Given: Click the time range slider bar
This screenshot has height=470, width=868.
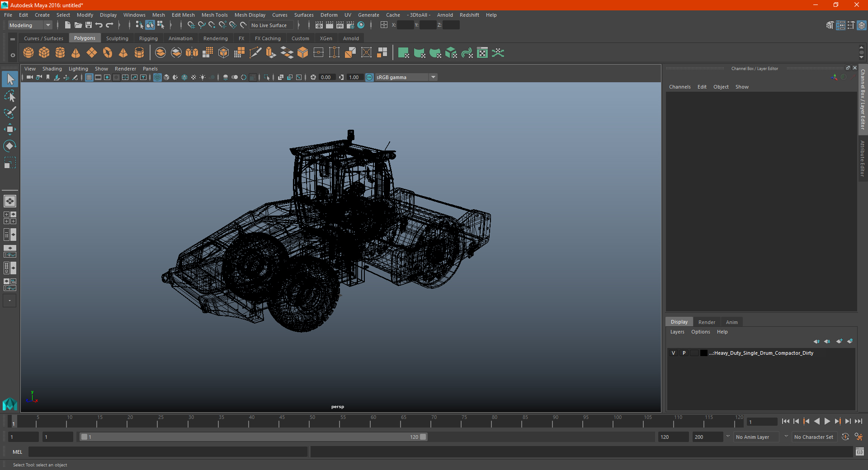Looking at the screenshot, I should 253,437.
